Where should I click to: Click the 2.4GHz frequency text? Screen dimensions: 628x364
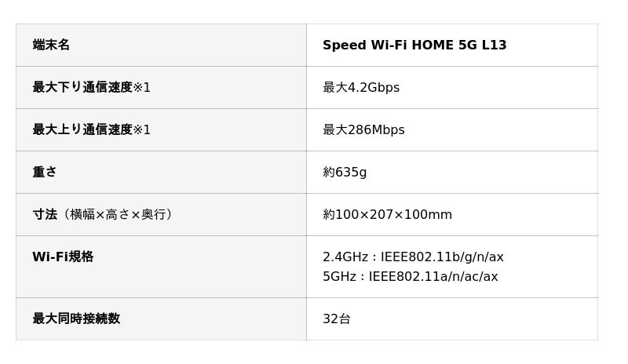pyautogui.click(x=343, y=257)
